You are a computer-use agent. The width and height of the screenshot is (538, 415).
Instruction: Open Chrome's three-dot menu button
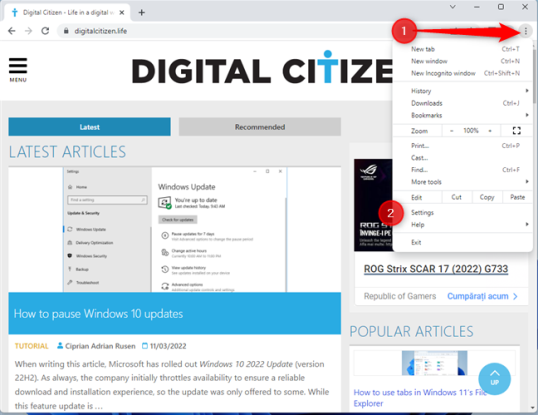pos(525,31)
